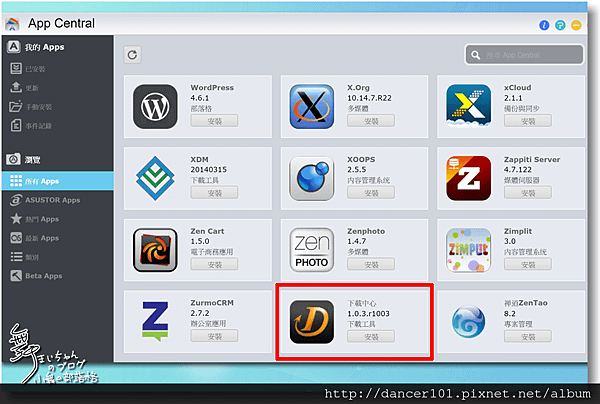This screenshot has height=404, width=600.
Task: Click the search field in App Central
Action: pyautogui.click(x=524, y=55)
